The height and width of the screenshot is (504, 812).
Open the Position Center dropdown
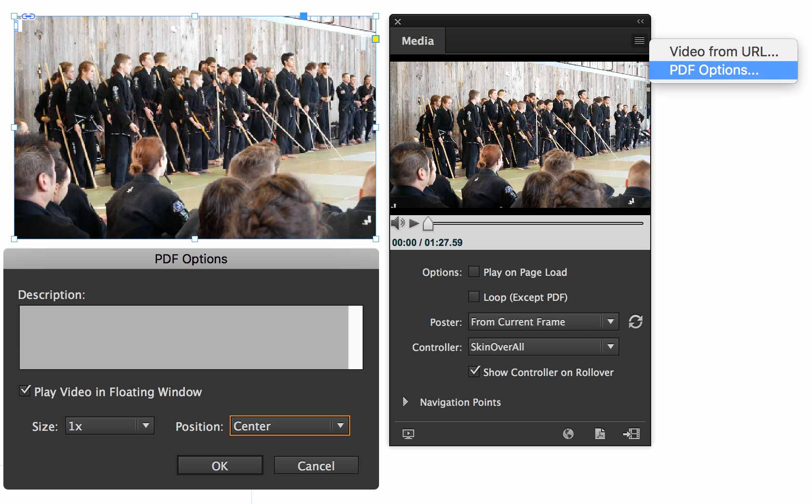pyautogui.click(x=290, y=426)
